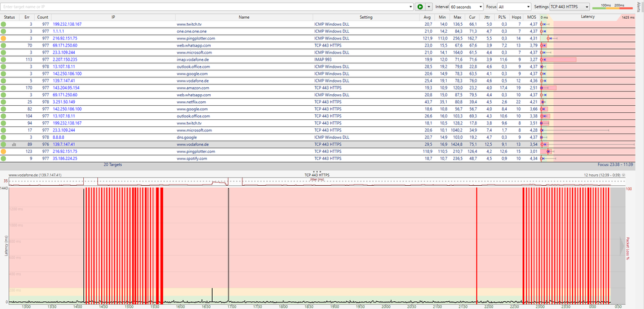Viewport: 644px width, 309px height.
Task: Sort by the Cur column header
Action: (473, 17)
